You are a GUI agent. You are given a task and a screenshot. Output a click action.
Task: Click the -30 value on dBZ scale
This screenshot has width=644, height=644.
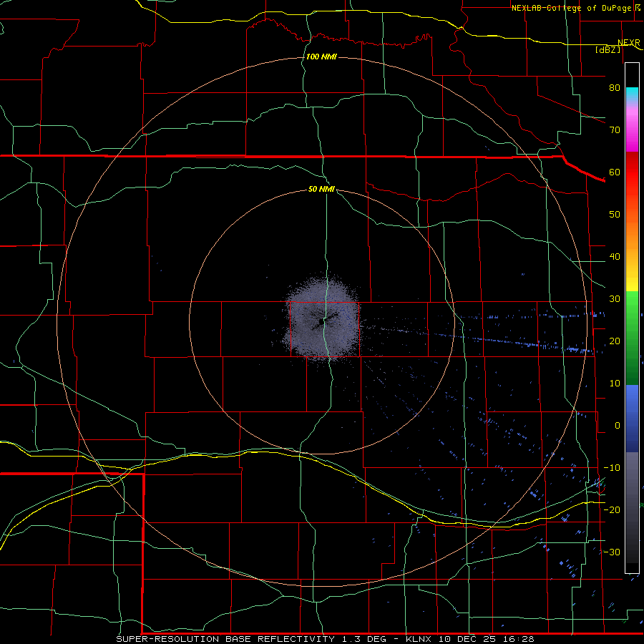[x=612, y=552]
